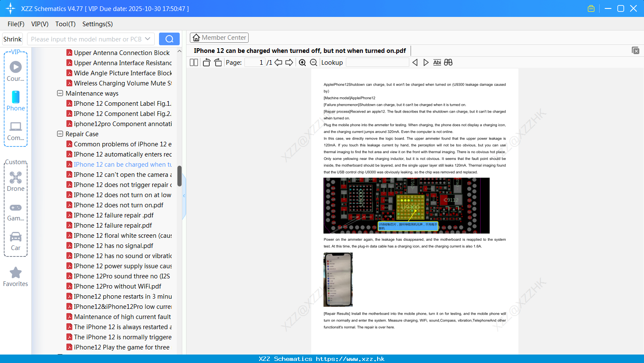
Task: Toggle the two-page view icon
Action: pos(194,62)
